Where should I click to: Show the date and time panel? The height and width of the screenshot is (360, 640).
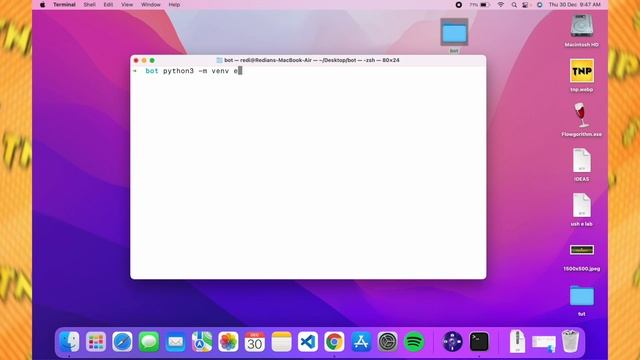coord(575,5)
